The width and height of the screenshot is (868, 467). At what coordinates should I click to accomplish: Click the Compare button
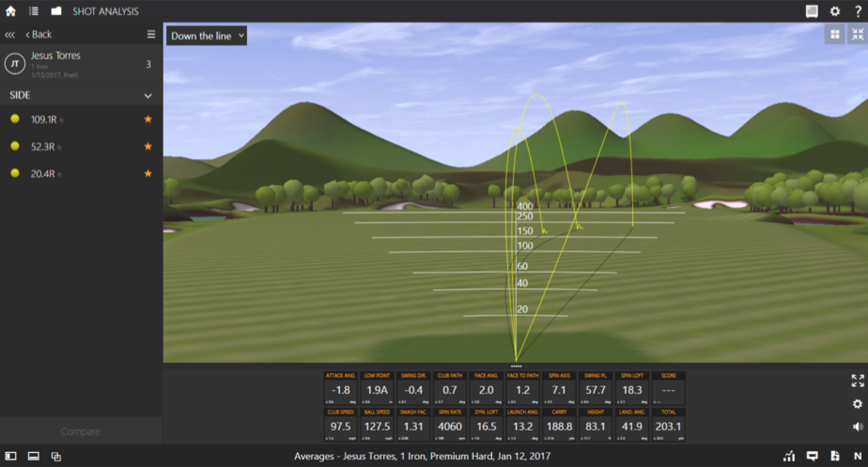80,431
